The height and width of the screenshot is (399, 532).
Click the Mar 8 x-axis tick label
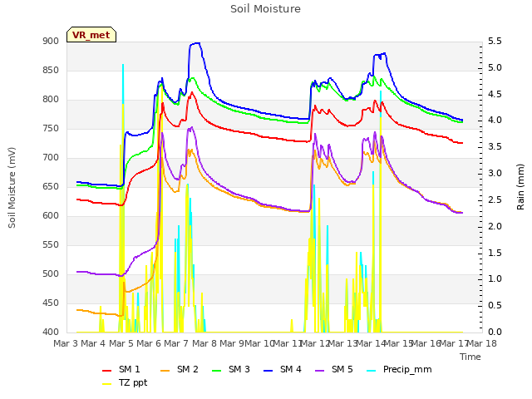(204, 343)
